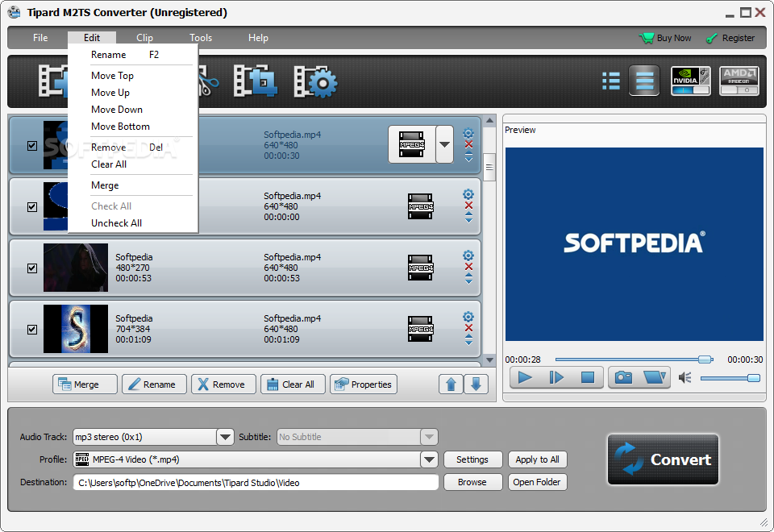The height and width of the screenshot is (532, 774).
Task: Open settings gear of 00:00:00 row
Action: (x=468, y=194)
